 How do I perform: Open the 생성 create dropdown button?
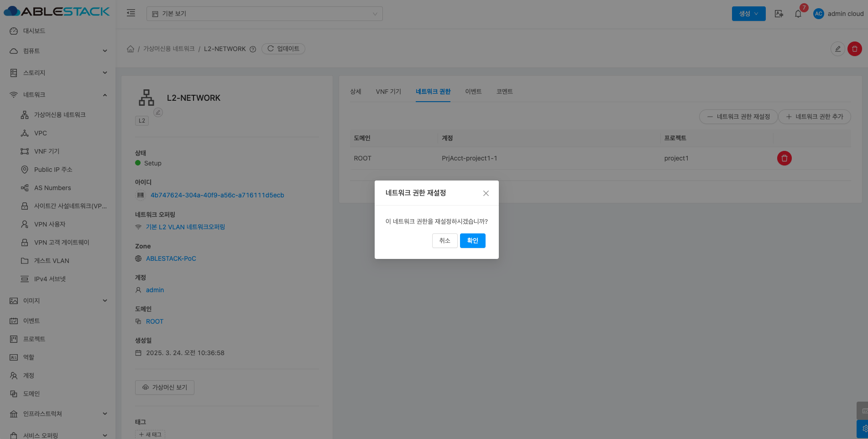749,14
